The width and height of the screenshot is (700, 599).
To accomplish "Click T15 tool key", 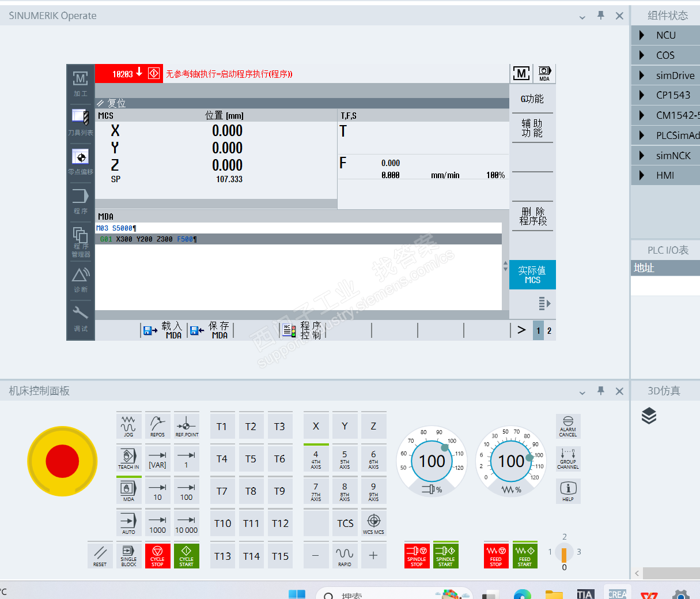I will coord(280,556).
